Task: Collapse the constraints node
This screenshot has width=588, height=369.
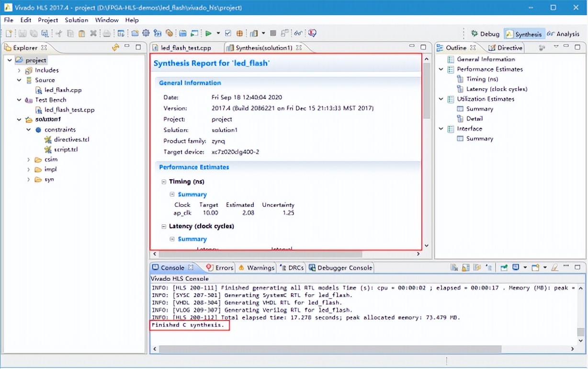Action: click(x=29, y=130)
